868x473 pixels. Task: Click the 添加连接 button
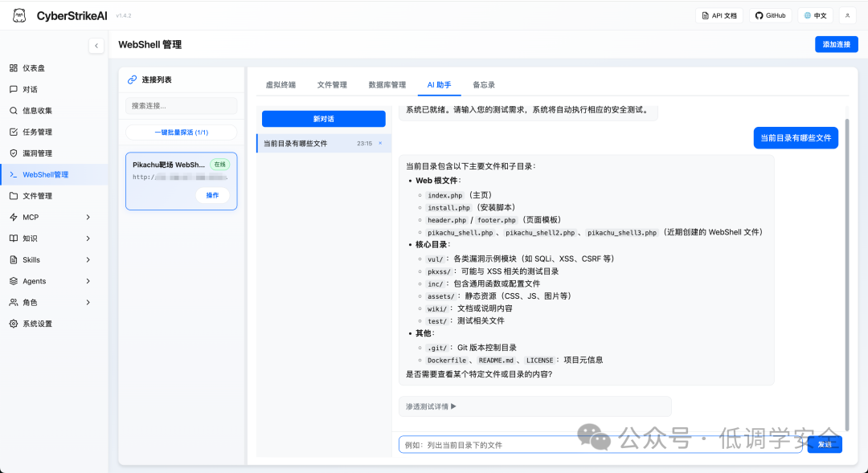point(837,44)
